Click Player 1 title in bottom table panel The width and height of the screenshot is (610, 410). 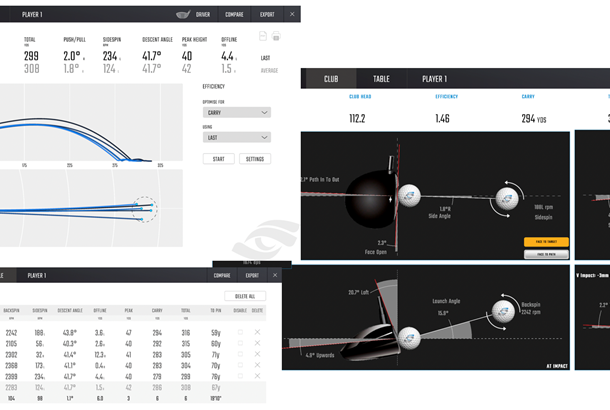pos(37,275)
